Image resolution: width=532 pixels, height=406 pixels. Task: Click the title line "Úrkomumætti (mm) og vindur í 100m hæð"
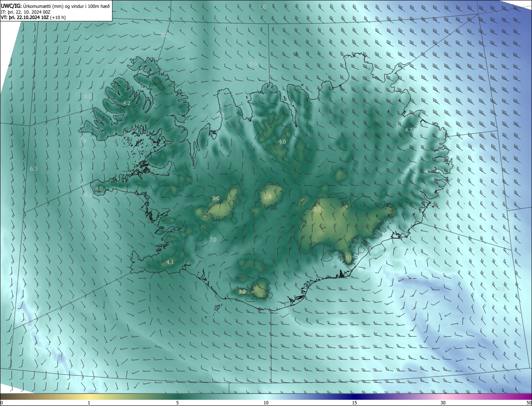click(x=66, y=5)
